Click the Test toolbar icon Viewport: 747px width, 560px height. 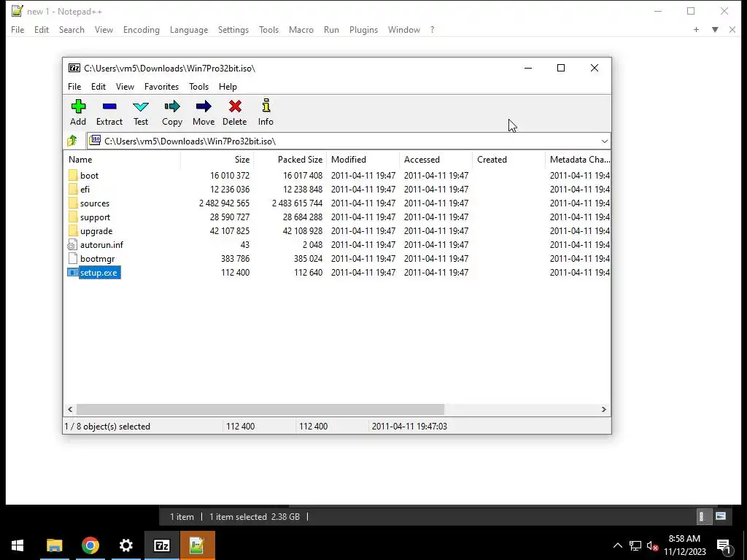point(141,106)
